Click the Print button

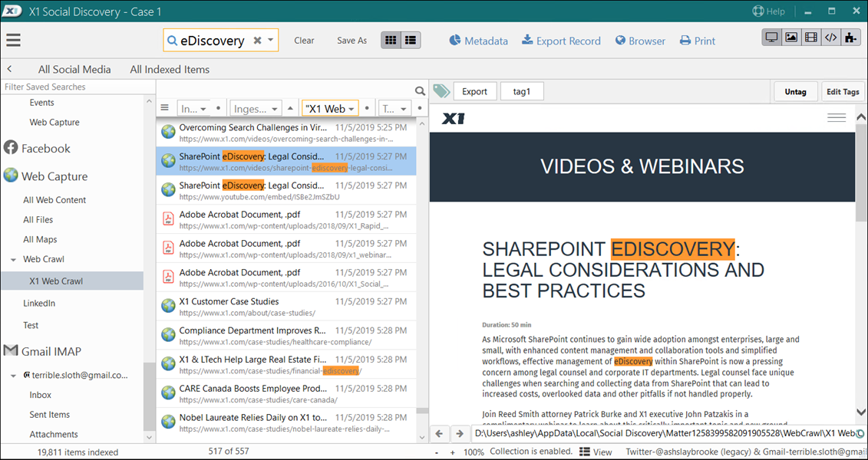[697, 41]
